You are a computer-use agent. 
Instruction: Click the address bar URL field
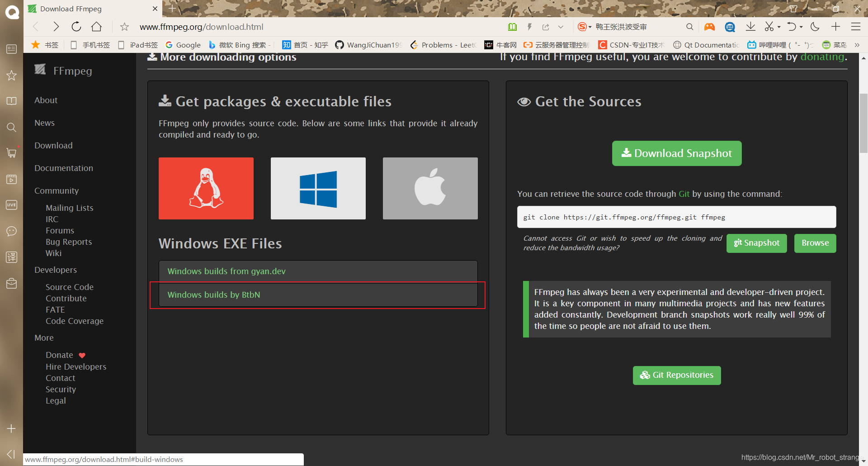[x=316, y=27]
